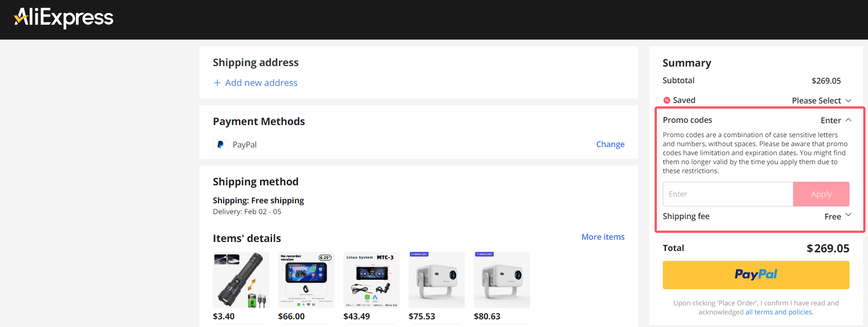Apply the promo code
Screen dimensions: 868x327
click(x=821, y=194)
